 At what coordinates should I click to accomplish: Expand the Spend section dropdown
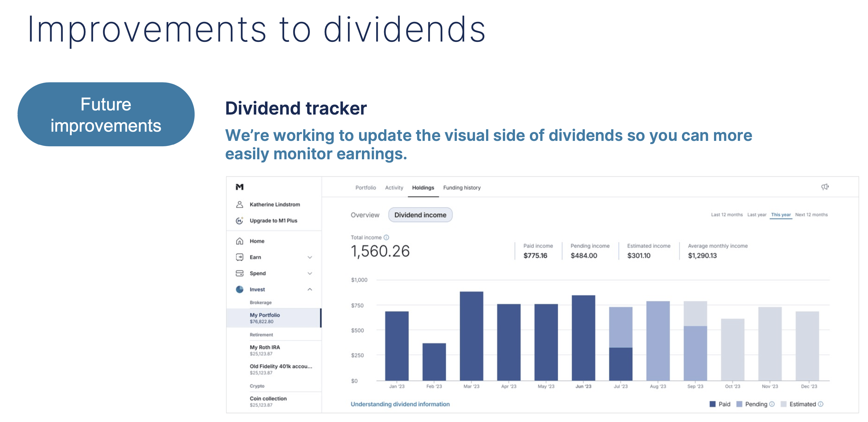(310, 274)
